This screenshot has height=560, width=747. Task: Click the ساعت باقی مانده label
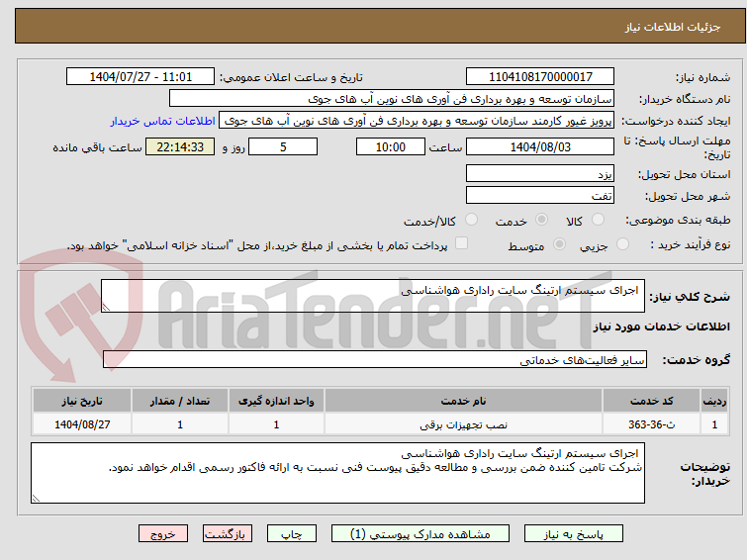[x=97, y=147]
